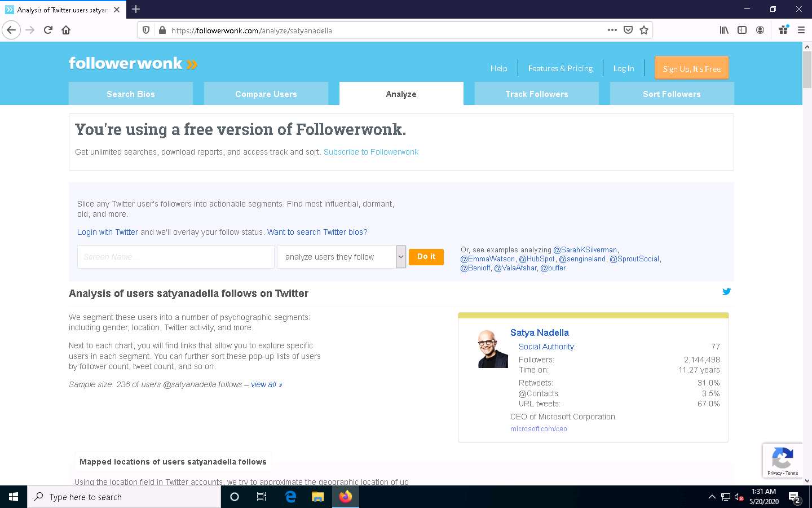Open the @ValaAfshar example link
This screenshot has width=812, height=508.
pyautogui.click(x=515, y=268)
